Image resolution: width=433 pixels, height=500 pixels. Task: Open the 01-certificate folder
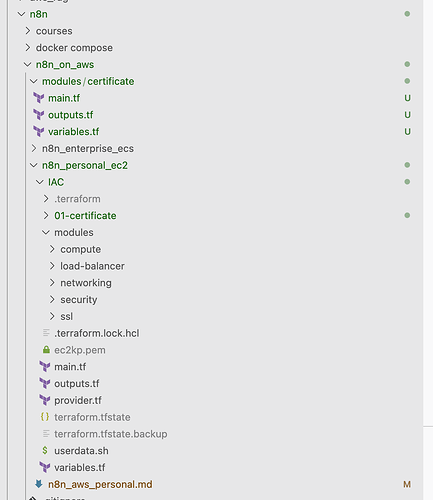(x=85, y=216)
